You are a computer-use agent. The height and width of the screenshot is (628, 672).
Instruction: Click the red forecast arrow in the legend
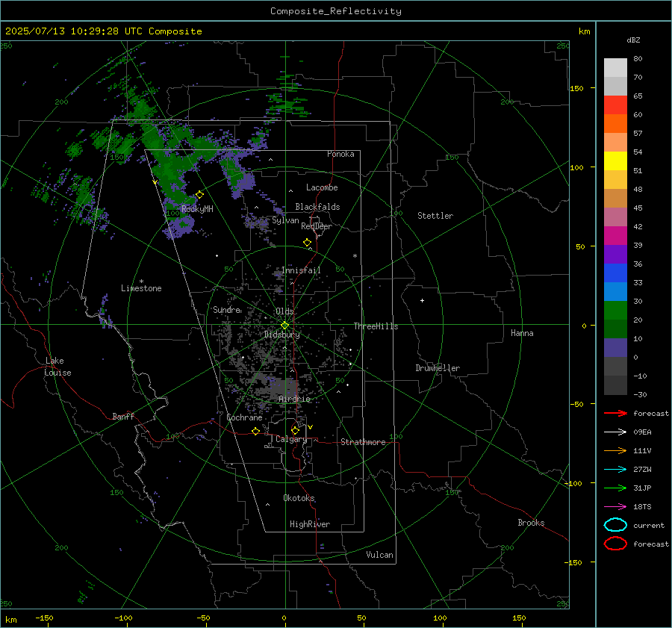[x=615, y=413]
